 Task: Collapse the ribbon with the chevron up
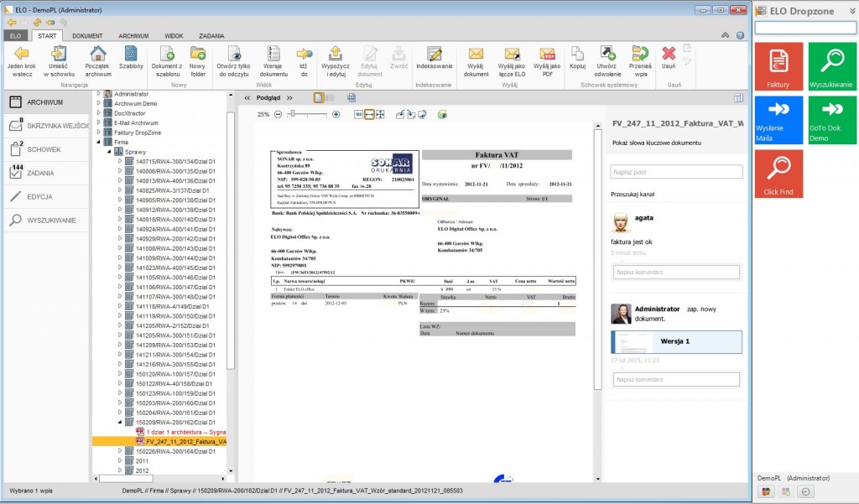(x=725, y=35)
